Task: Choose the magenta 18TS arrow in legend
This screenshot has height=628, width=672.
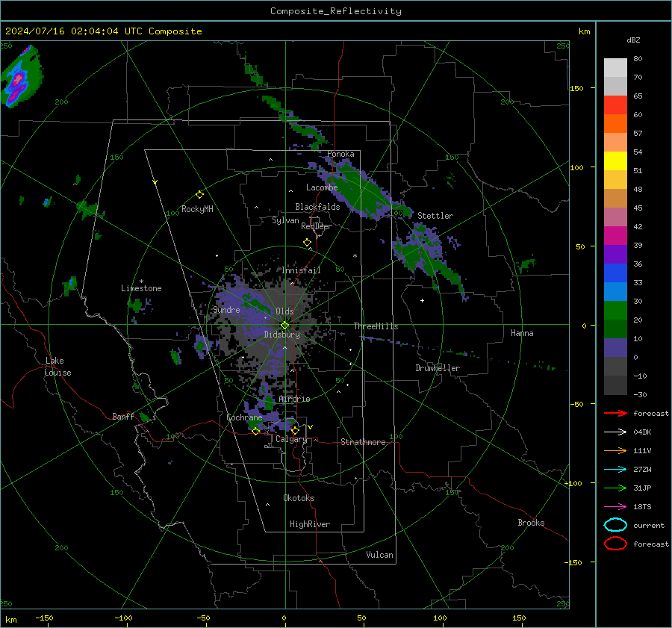Action: (x=615, y=507)
